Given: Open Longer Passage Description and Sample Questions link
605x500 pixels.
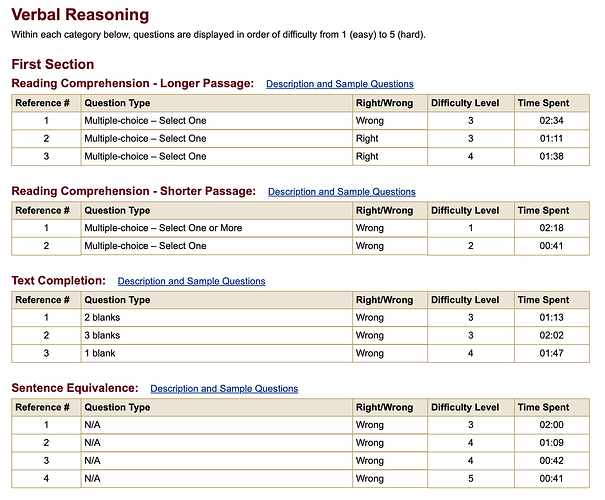Looking at the screenshot, I should pyautogui.click(x=339, y=84).
